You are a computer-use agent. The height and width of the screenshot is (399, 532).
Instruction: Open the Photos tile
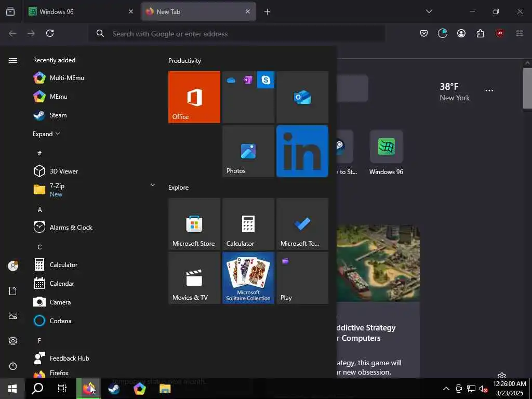point(248,151)
